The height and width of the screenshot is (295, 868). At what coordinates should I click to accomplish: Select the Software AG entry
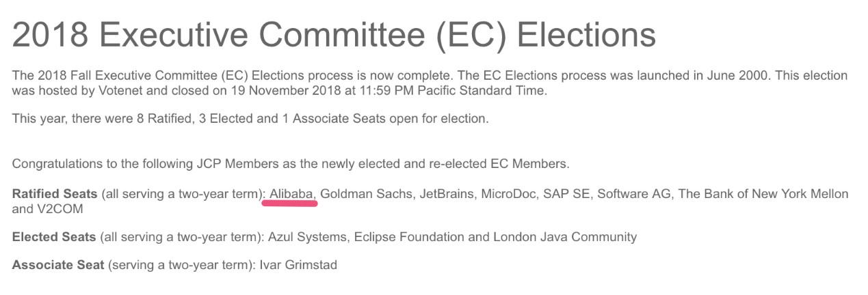pos(634,194)
